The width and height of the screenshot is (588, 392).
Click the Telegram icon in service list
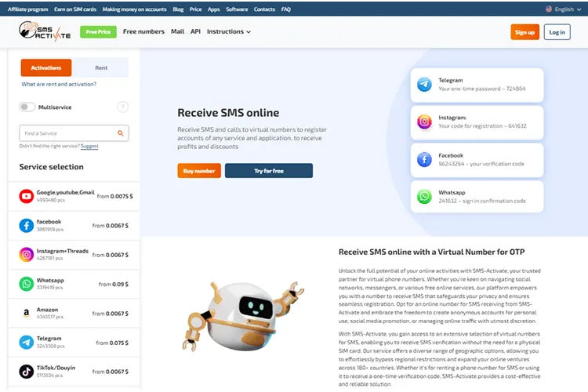pos(26,342)
